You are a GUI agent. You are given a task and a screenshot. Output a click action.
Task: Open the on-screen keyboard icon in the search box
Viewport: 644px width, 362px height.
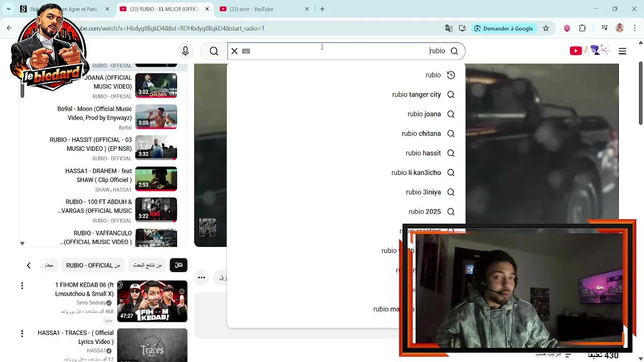pyautogui.click(x=246, y=51)
